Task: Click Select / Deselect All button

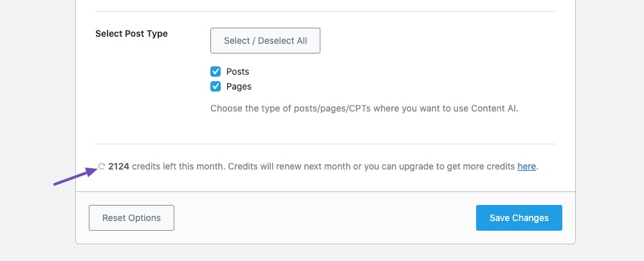Action: [x=265, y=41]
